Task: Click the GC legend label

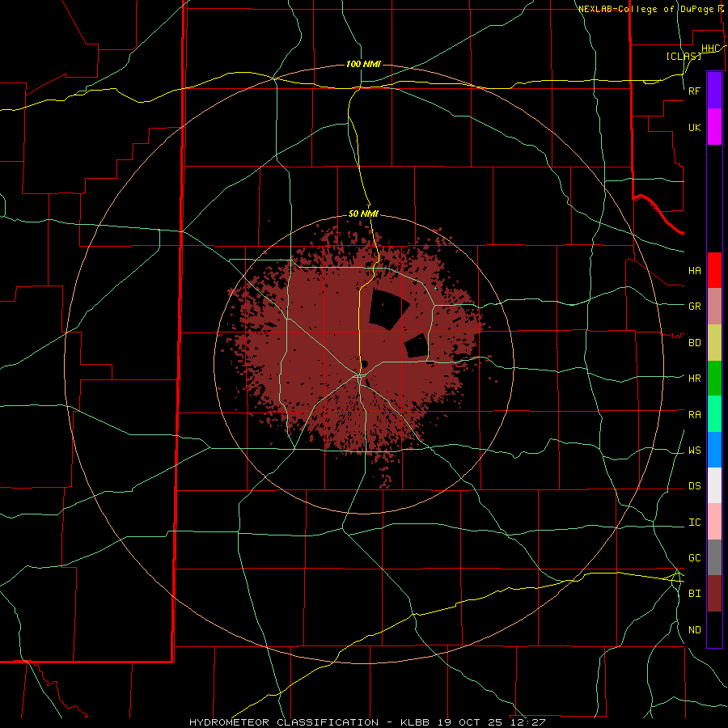Action: pos(694,558)
